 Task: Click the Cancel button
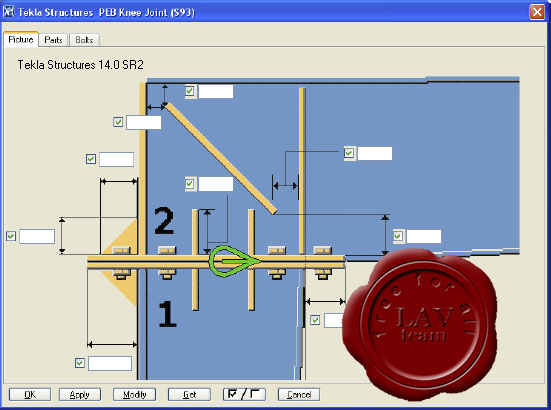pyautogui.click(x=299, y=395)
